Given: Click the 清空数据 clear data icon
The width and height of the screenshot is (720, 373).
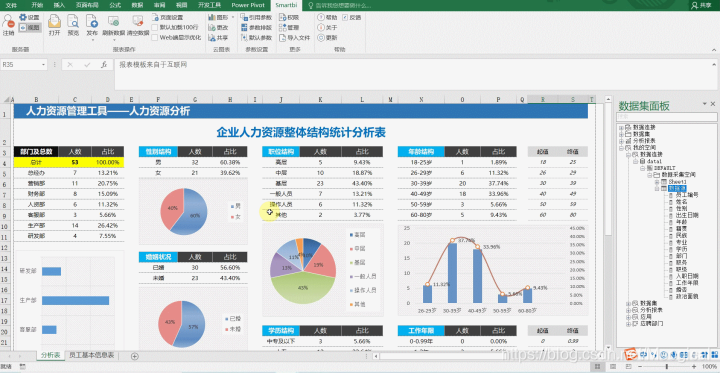Looking at the screenshot, I should click(x=138, y=22).
